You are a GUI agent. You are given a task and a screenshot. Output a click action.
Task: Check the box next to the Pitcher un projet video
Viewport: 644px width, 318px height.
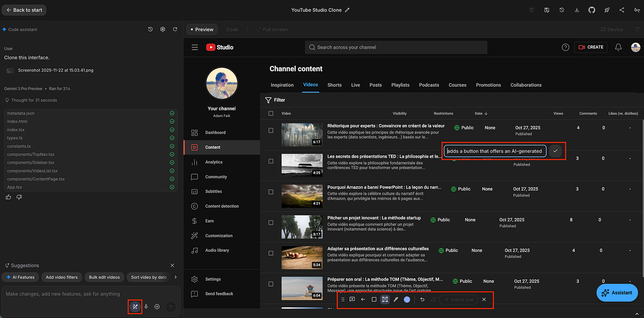click(271, 222)
